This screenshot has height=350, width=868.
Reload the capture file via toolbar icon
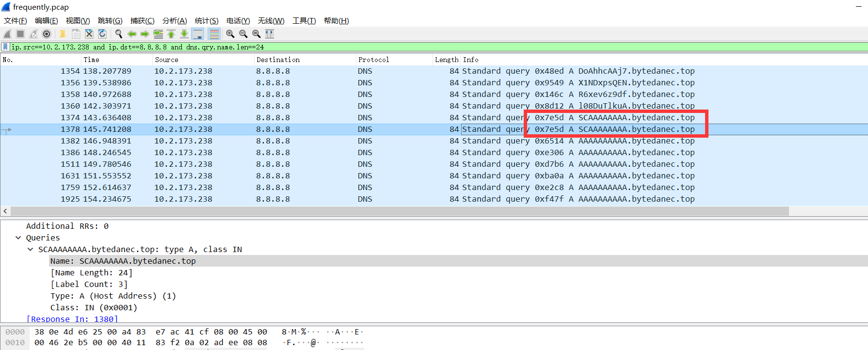pyautogui.click(x=102, y=34)
